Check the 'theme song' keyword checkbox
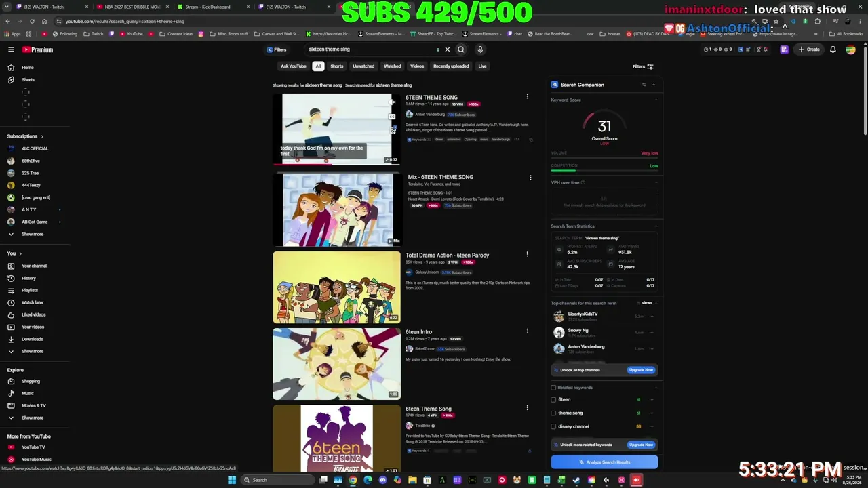Image resolution: width=868 pixels, height=488 pixels. pyautogui.click(x=553, y=413)
